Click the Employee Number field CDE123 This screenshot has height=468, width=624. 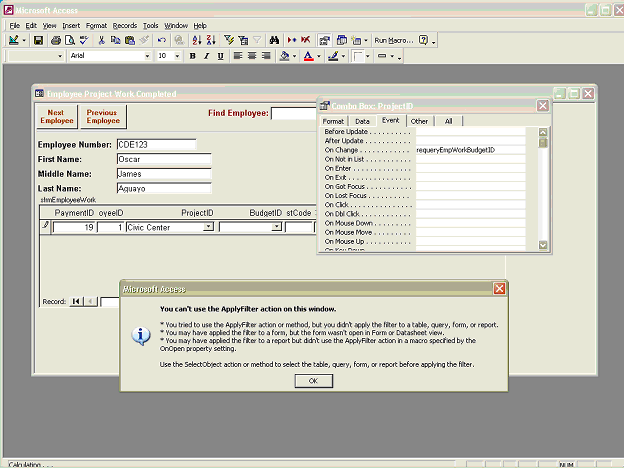[x=156, y=144]
